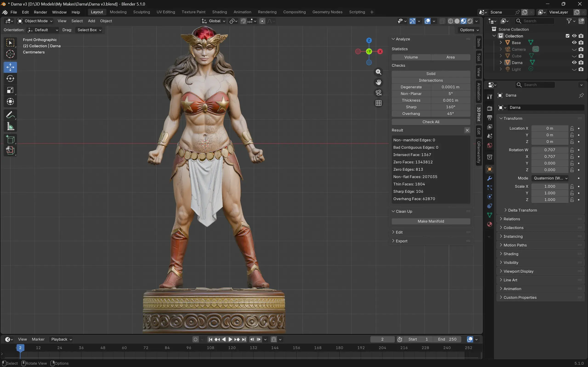
Task: Open the rotation Mode Quaternion dropdown
Action: tap(550, 178)
